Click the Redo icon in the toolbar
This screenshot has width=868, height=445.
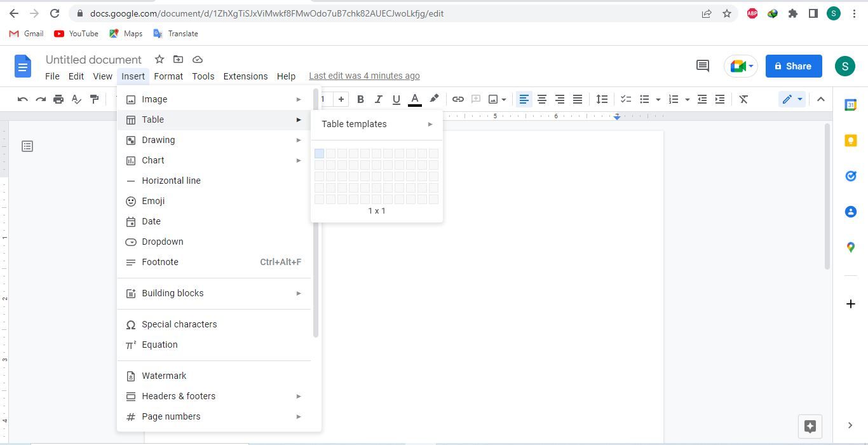[41, 99]
